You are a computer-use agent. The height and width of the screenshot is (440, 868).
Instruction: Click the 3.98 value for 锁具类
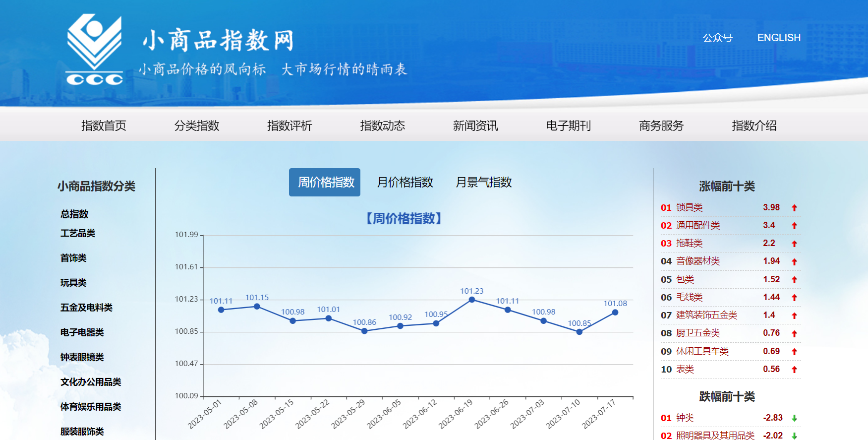click(x=771, y=207)
